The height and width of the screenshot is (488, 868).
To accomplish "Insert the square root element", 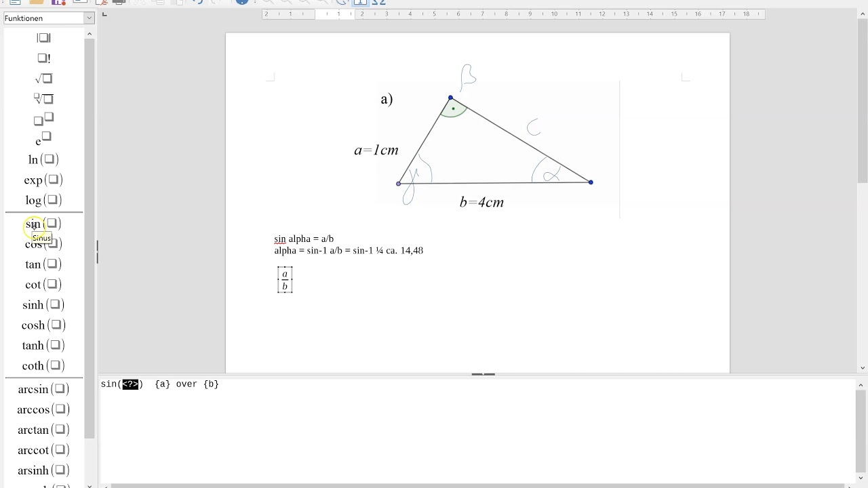I will [x=43, y=79].
